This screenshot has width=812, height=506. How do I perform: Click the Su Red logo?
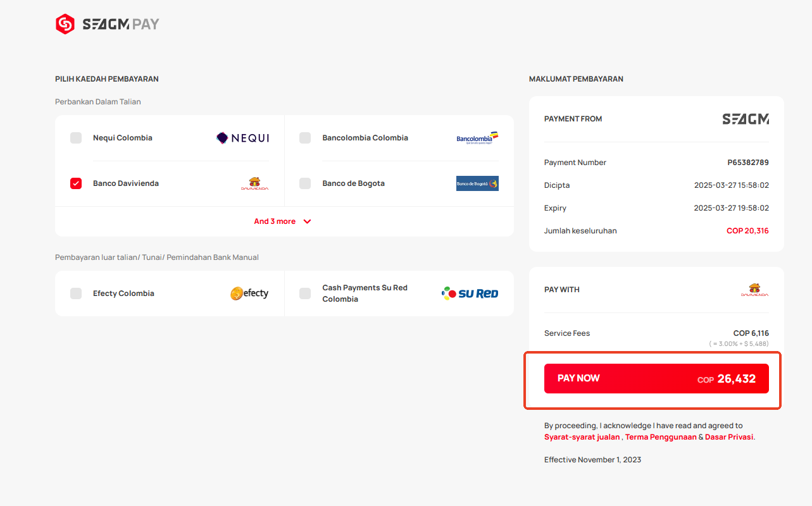470,293
